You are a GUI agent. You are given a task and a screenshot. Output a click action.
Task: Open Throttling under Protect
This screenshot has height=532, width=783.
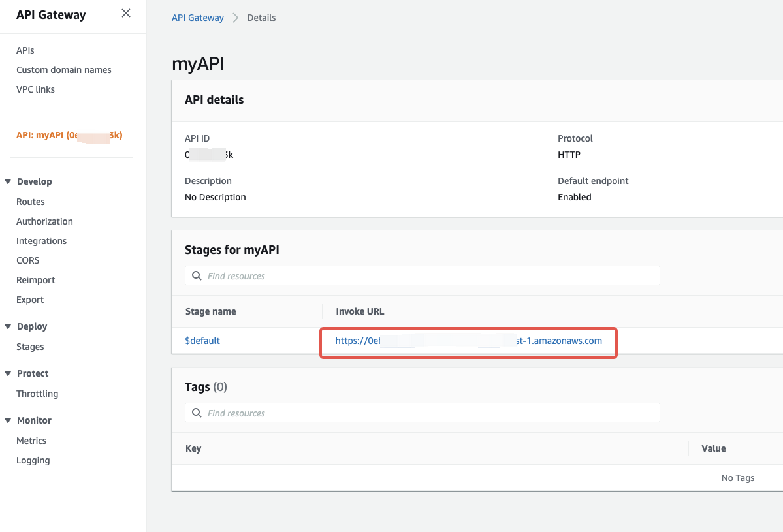click(x=37, y=394)
